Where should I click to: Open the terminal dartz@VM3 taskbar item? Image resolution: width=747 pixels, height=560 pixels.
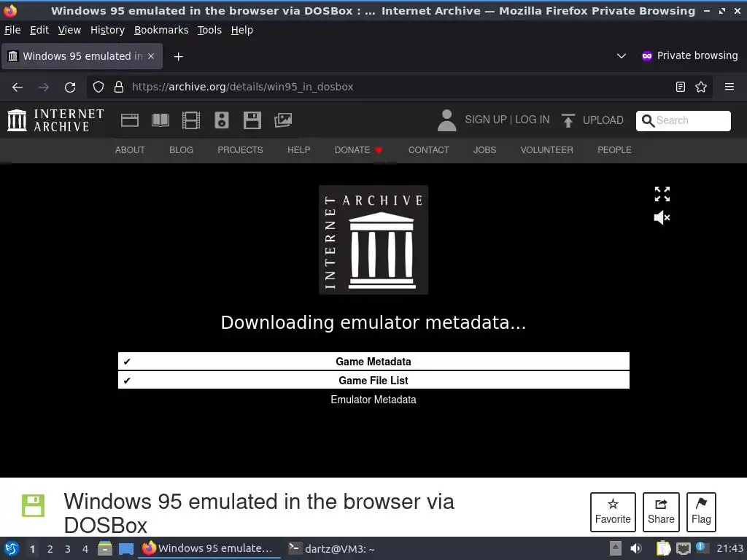pyautogui.click(x=332, y=548)
